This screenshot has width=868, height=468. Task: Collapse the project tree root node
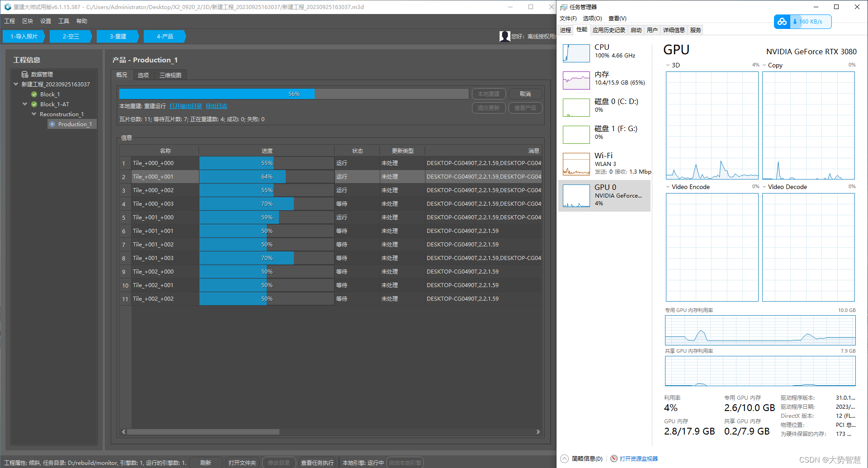tap(16, 84)
